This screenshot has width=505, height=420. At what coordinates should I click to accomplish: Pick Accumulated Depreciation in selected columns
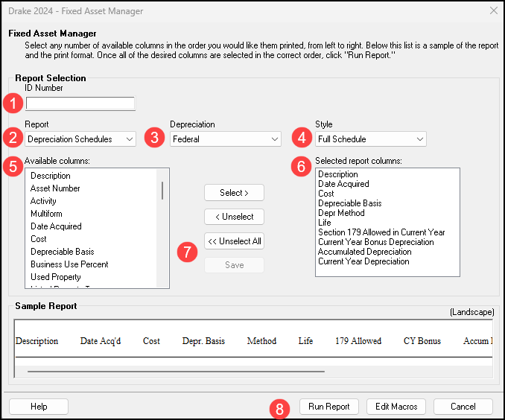pyautogui.click(x=364, y=252)
